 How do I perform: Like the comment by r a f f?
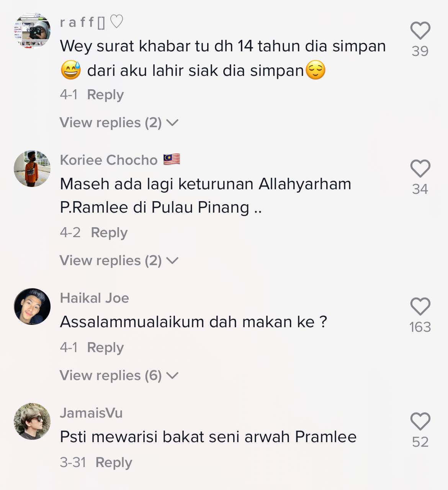[x=420, y=31]
